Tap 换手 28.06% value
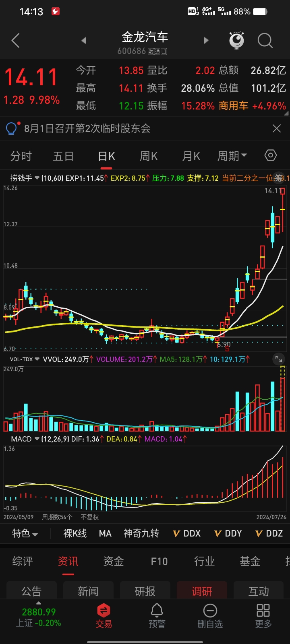 pos(198,88)
